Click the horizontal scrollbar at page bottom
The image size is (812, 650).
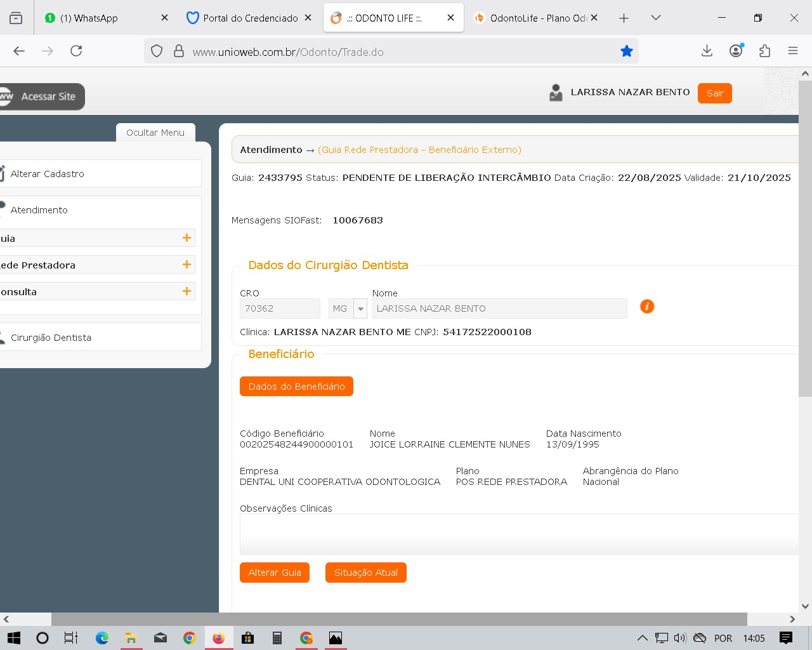(398, 619)
